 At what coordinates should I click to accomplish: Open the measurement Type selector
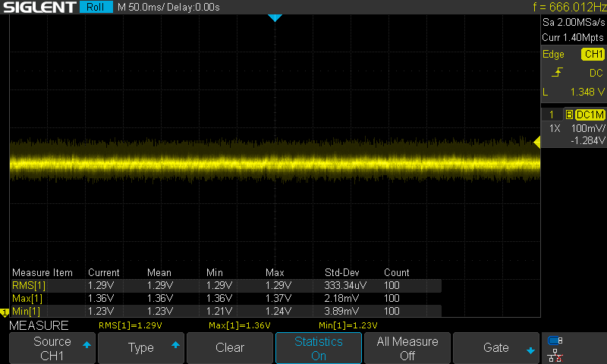[x=141, y=348]
